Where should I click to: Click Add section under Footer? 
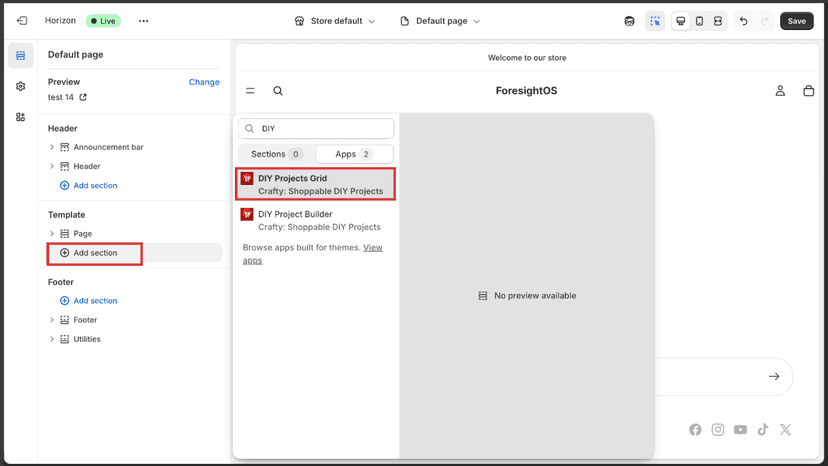(89, 301)
